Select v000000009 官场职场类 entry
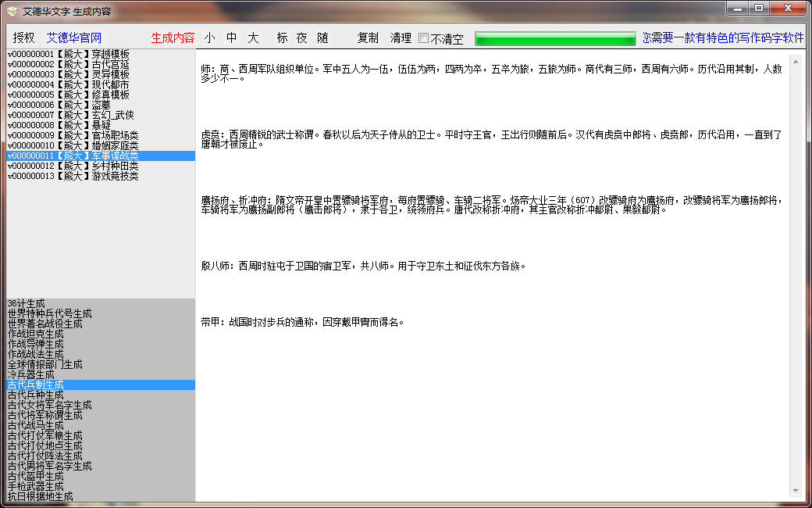Screen dimensions: 812x508 (101, 135)
